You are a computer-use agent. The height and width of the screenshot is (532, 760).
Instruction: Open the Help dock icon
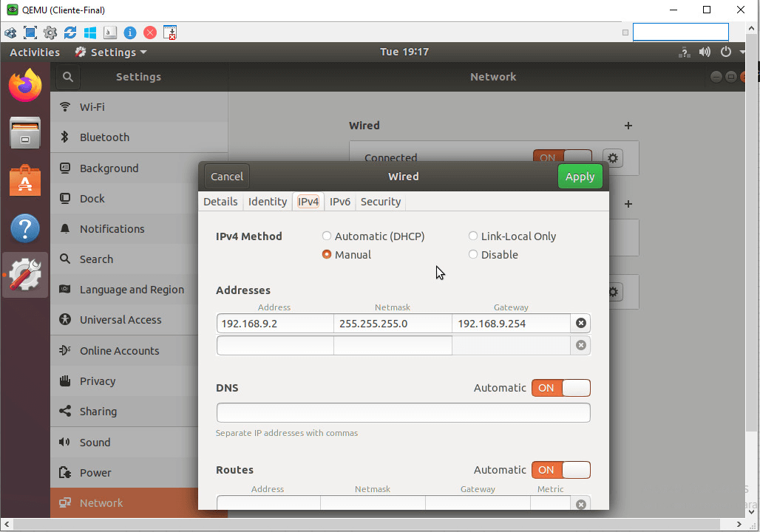click(25, 228)
